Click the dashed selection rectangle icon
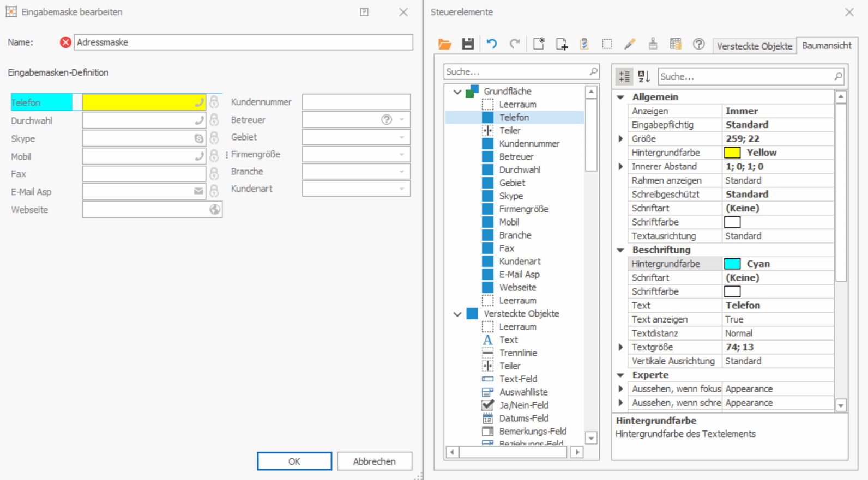 (x=607, y=44)
